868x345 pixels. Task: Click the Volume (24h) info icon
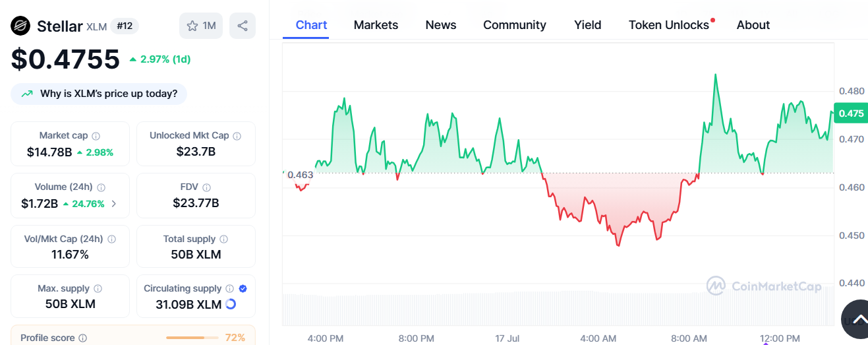pyautogui.click(x=101, y=187)
